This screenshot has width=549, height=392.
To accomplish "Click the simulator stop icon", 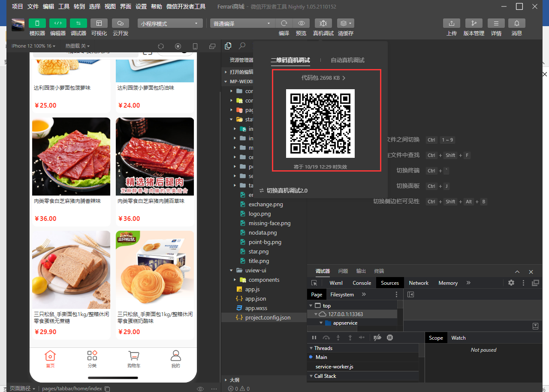I will coord(178,46).
